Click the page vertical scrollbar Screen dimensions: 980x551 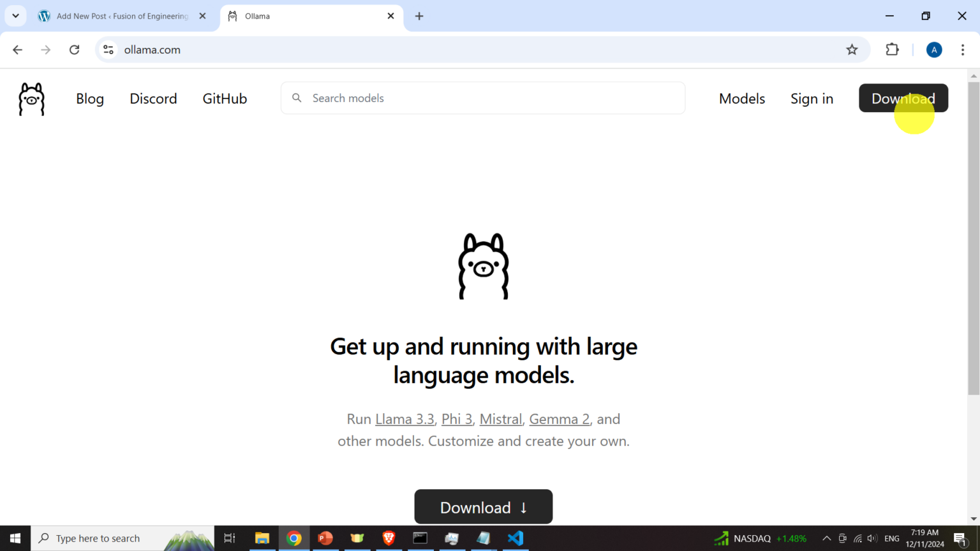point(974,239)
